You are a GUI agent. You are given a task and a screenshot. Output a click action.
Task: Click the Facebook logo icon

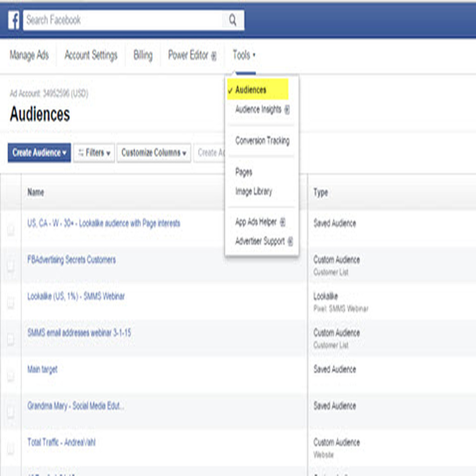pos(13,20)
